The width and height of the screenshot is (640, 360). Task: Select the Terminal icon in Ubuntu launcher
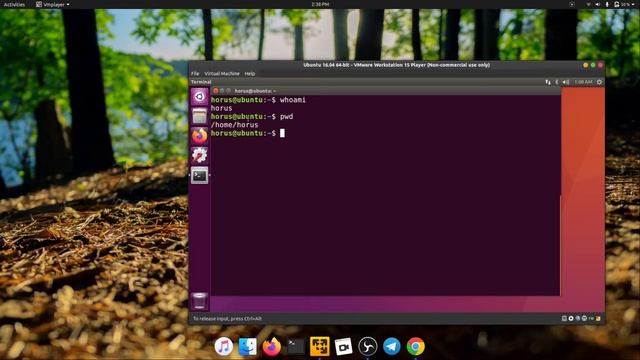tap(200, 175)
